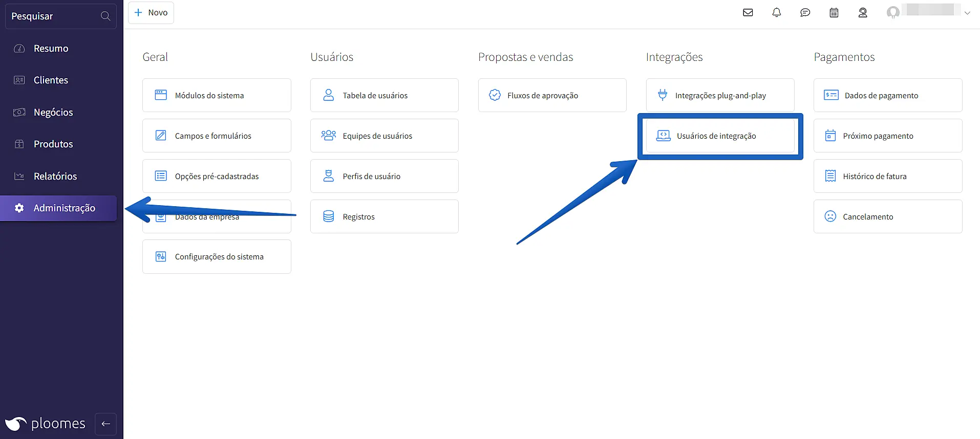Open the mail envelope icon in top bar

click(x=748, y=13)
